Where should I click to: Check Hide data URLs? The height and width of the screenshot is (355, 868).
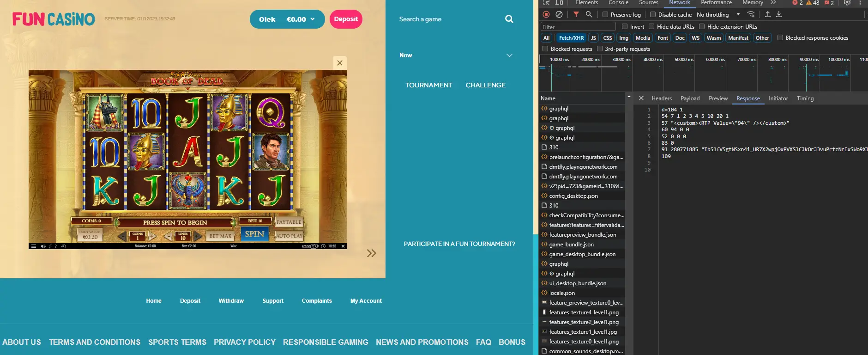pos(651,26)
